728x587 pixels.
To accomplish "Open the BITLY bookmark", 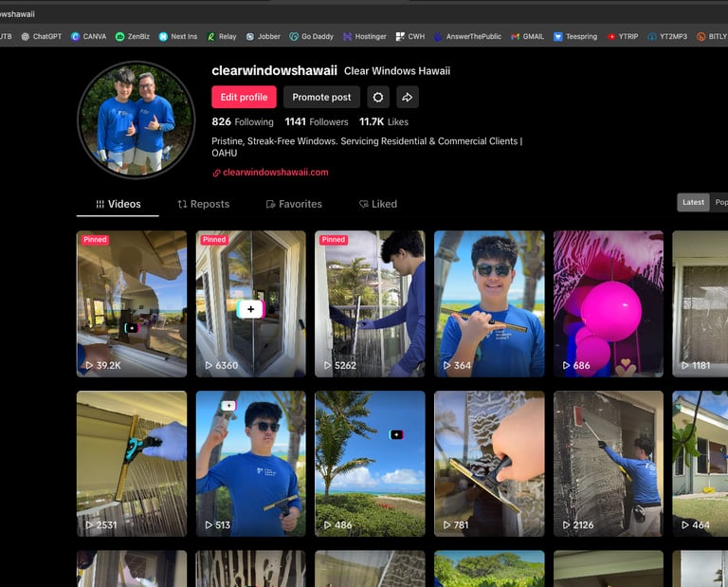I will click(712, 36).
